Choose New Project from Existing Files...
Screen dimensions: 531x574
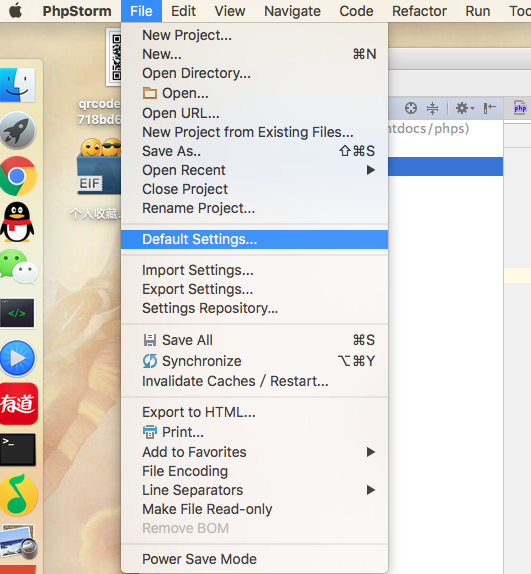click(x=254, y=132)
